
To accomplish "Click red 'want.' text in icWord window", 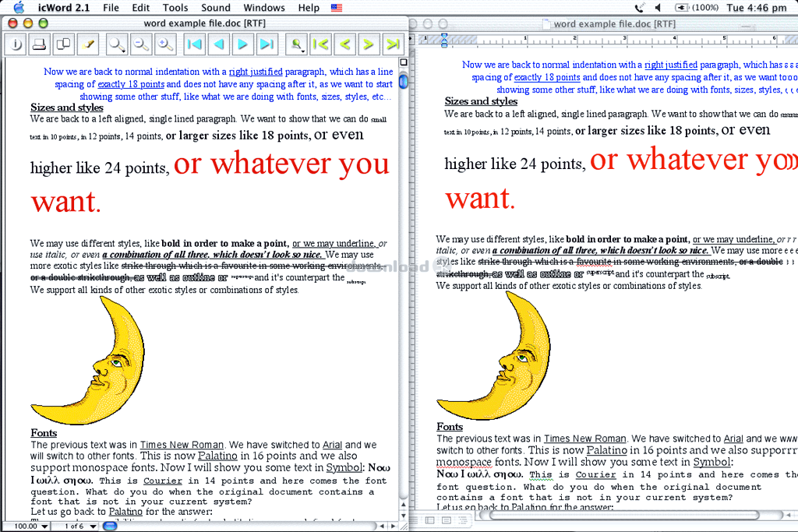I will click(66, 202).
